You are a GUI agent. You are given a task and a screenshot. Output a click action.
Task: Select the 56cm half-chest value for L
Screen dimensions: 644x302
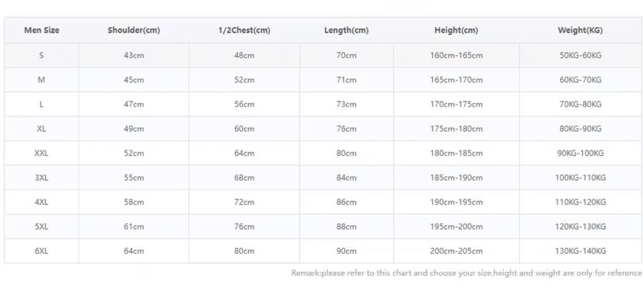pos(244,105)
